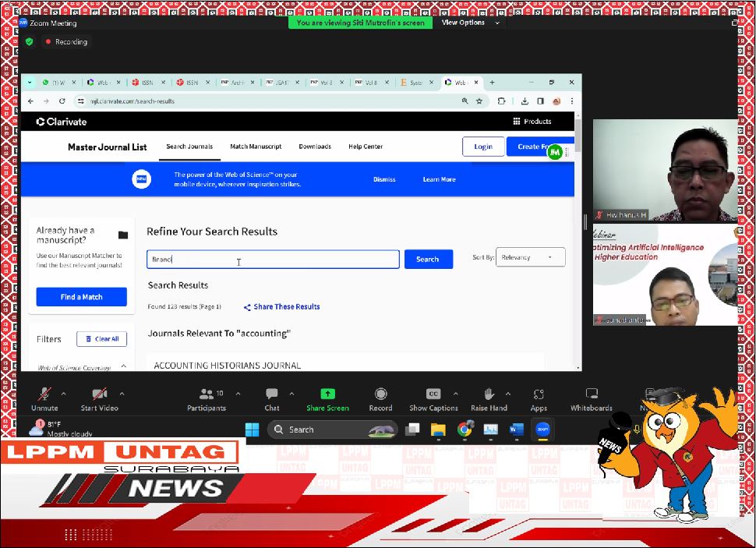This screenshot has height=548, width=756.
Task: Open Chrome three-dot menu
Action: click(x=572, y=101)
